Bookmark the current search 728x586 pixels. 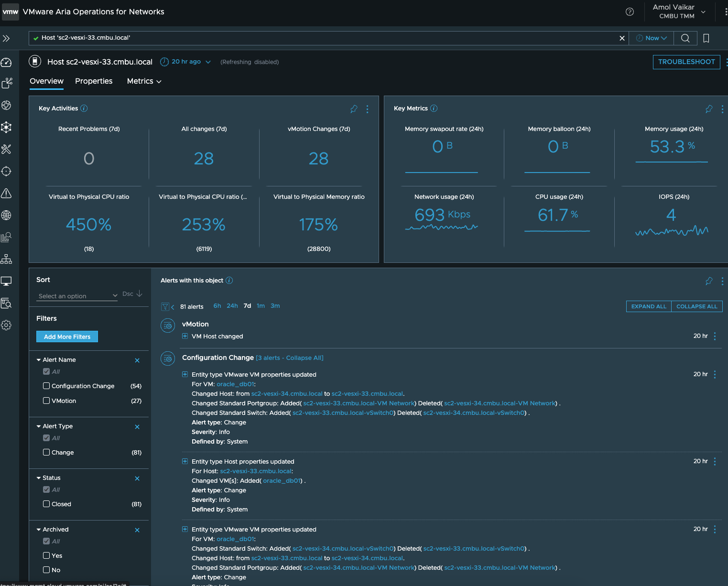pos(706,38)
